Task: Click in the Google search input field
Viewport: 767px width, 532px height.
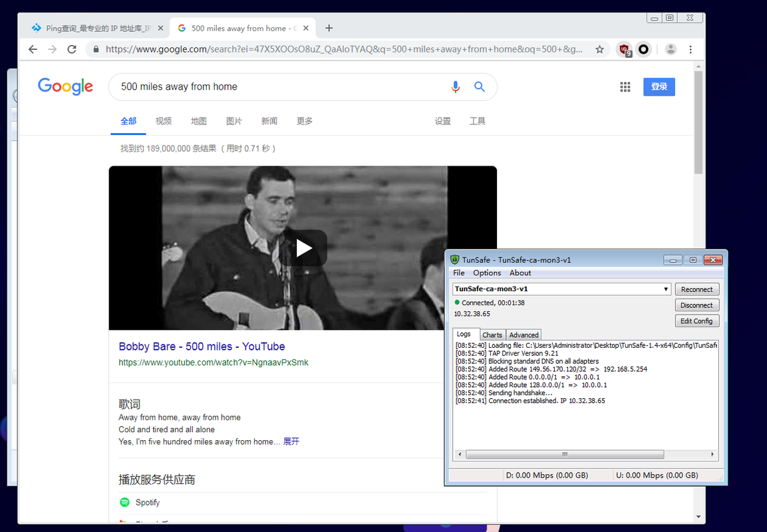Action: click(279, 87)
